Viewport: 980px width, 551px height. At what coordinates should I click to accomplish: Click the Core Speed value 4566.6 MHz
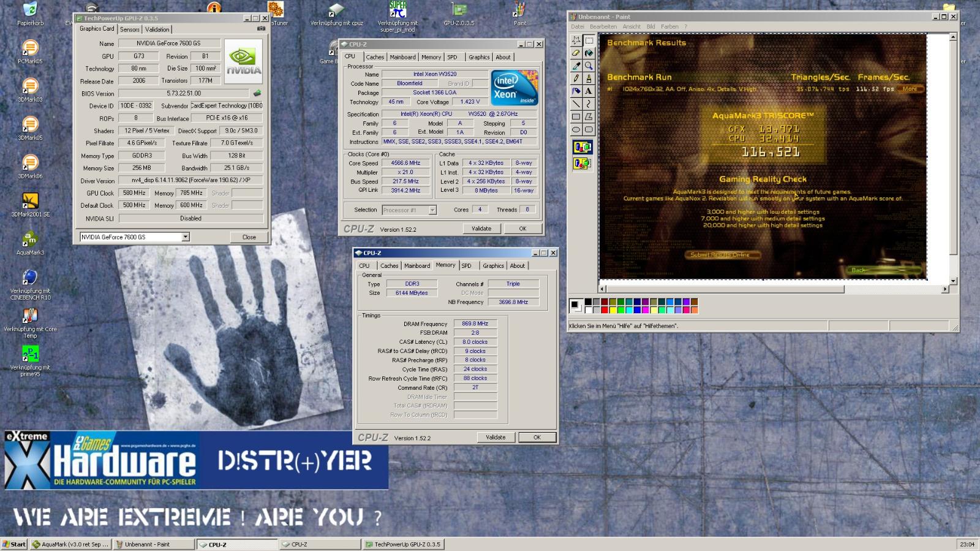(x=406, y=163)
